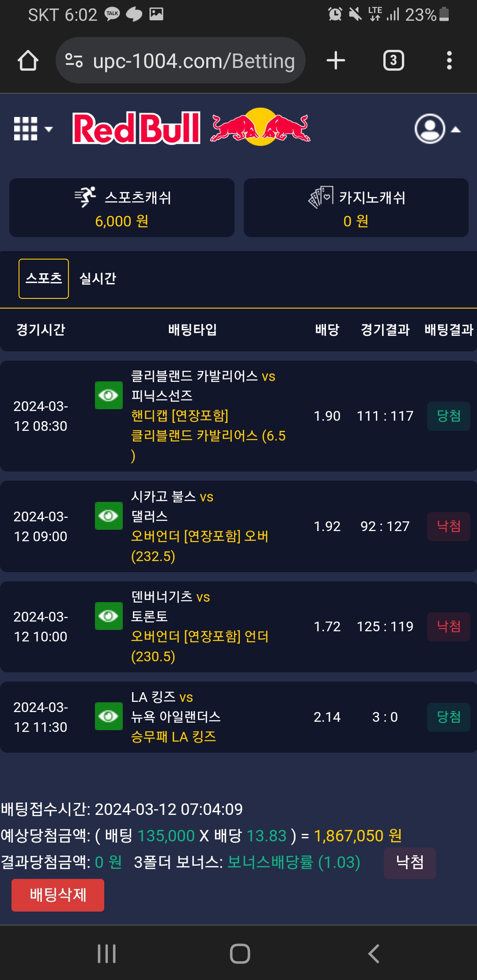
Task: Open the 카지노캐쉬 balance panel
Action: point(356,208)
